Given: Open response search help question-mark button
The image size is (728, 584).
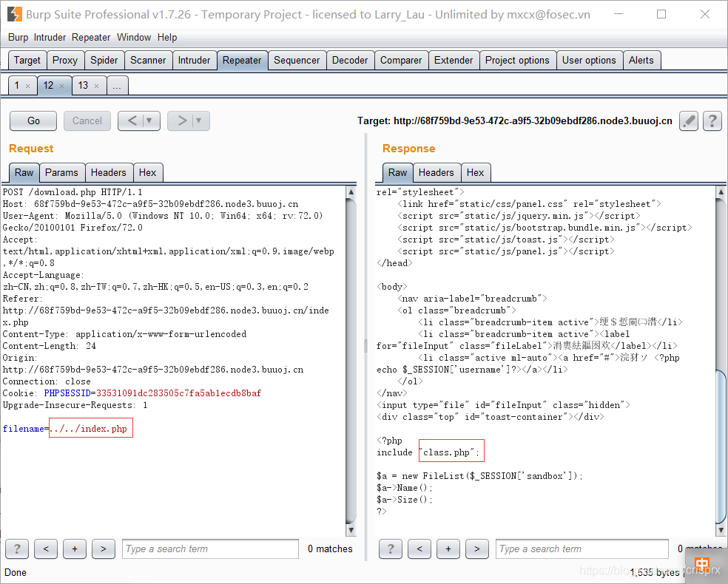Looking at the screenshot, I should click(391, 549).
